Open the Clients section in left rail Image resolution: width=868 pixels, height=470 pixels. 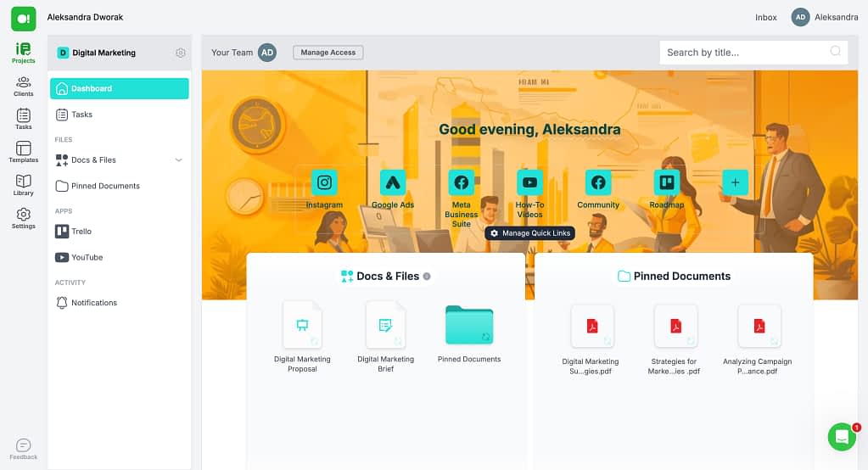point(23,87)
